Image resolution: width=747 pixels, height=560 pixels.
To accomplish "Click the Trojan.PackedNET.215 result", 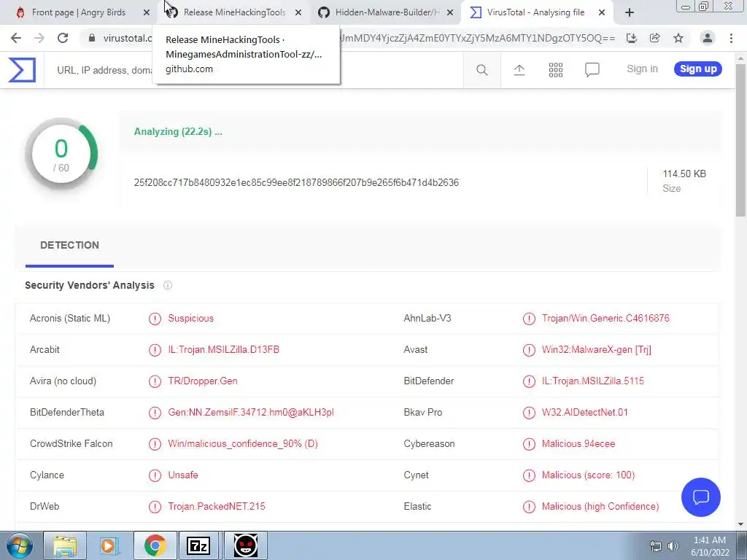I will tap(216, 507).
